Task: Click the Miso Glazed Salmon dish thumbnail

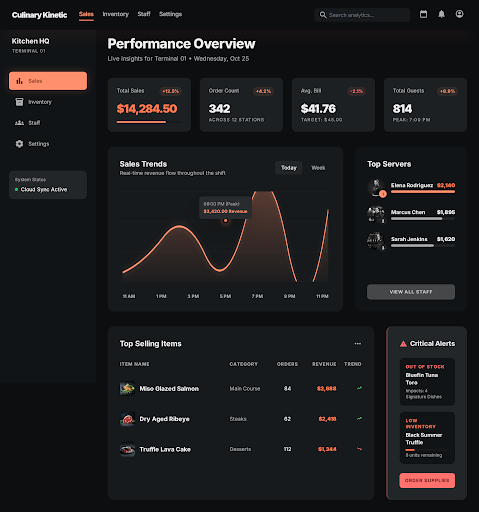Action: pos(127,388)
